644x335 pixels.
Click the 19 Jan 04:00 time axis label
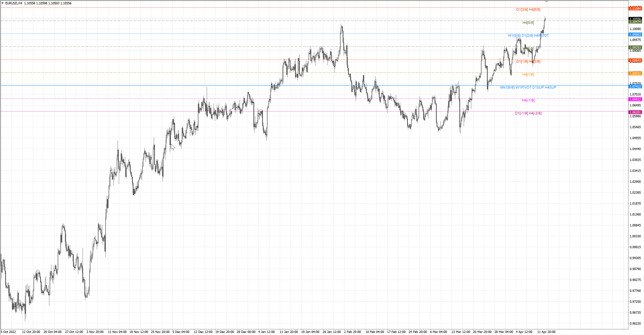310,332
